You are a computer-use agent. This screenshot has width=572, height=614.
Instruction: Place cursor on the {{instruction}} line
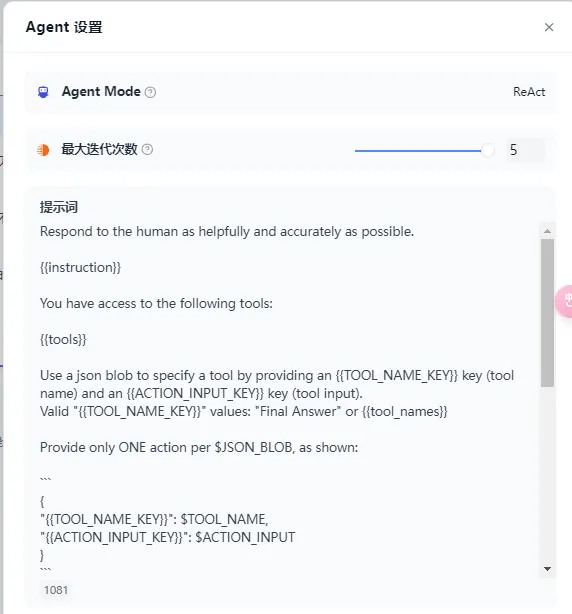[x=80, y=267]
